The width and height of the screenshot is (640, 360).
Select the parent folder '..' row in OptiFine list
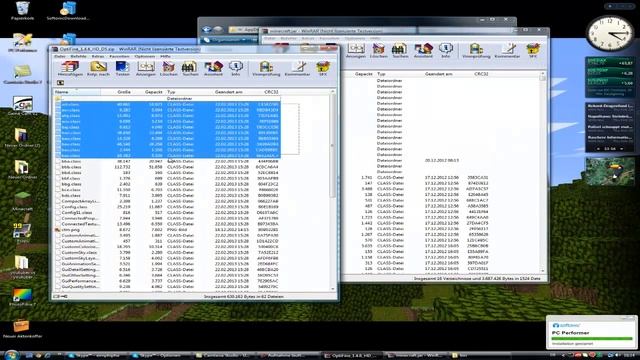[x=167, y=98]
